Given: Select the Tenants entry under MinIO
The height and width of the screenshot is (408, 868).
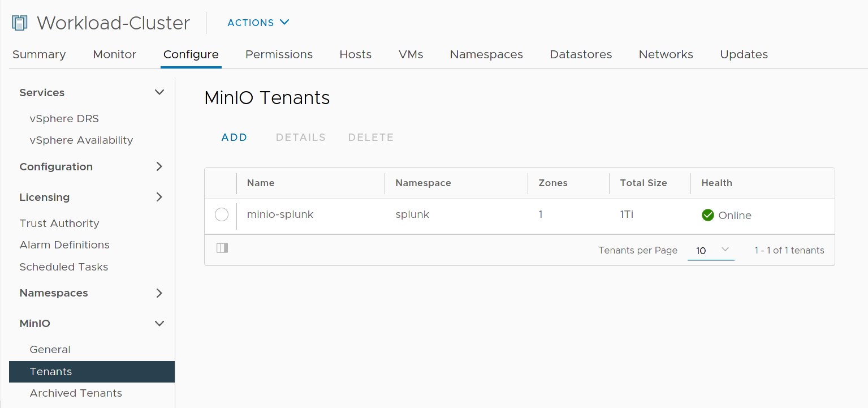Looking at the screenshot, I should coord(50,371).
